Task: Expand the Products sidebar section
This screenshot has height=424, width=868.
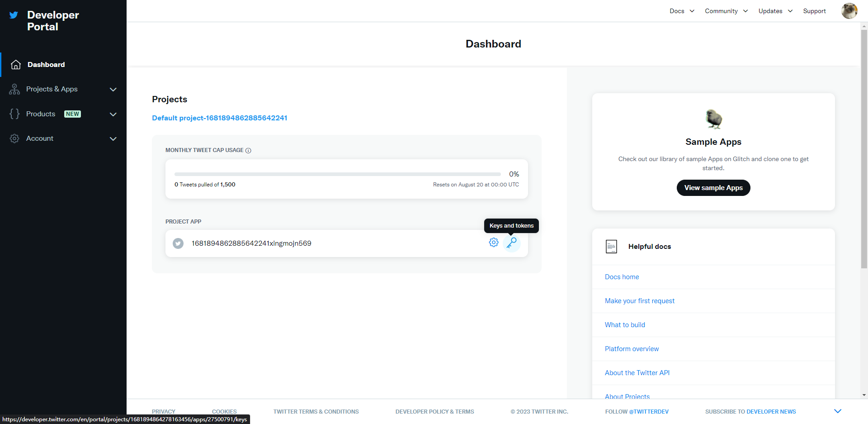Action: pos(113,114)
